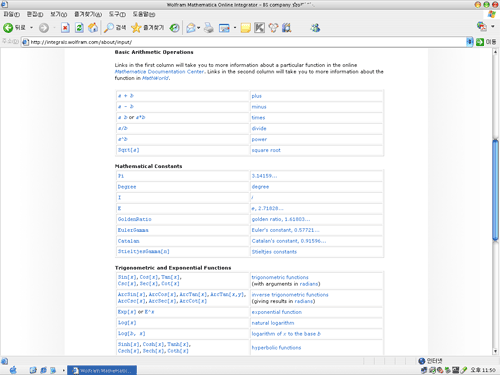The image size is (500, 375).
Task: Click the 인터넷 zone indicator in status bar
Action: tap(431, 361)
